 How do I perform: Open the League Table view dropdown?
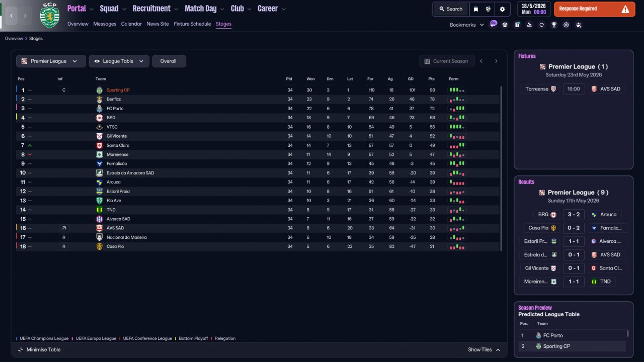(119, 61)
